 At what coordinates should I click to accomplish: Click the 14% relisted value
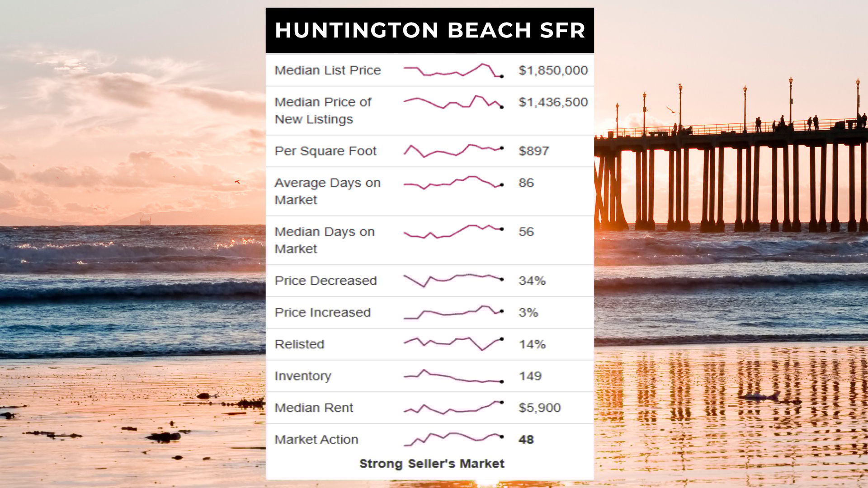point(532,344)
